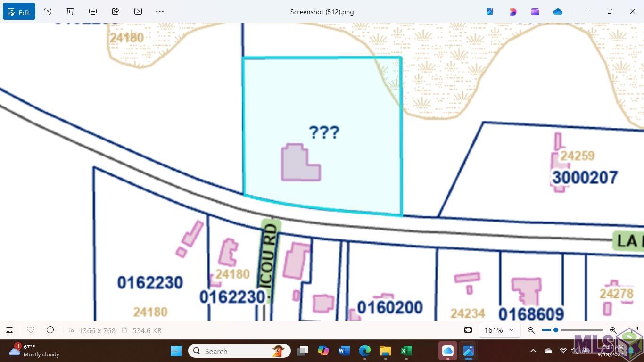Image resolution: width=644 pixels, height=362 pixels.
Task: Print the image
Action: click(93, 11)
